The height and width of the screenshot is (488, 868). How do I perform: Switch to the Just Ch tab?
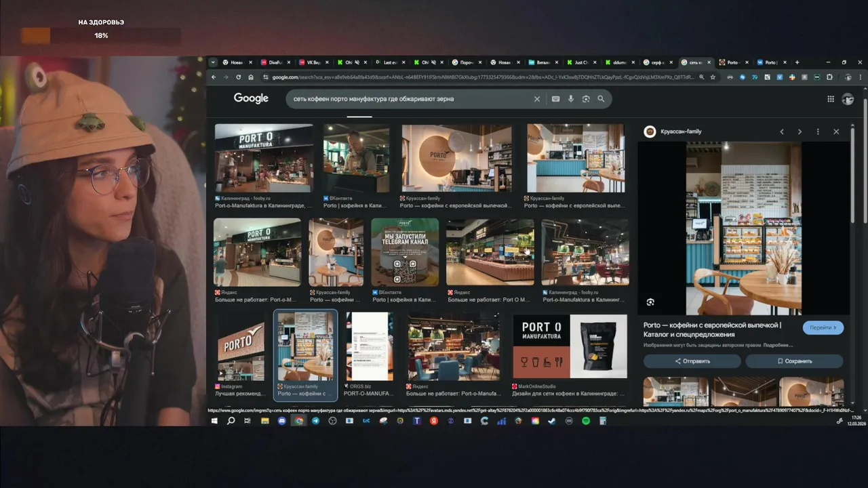pyautogui.click(x=581, y=62)
